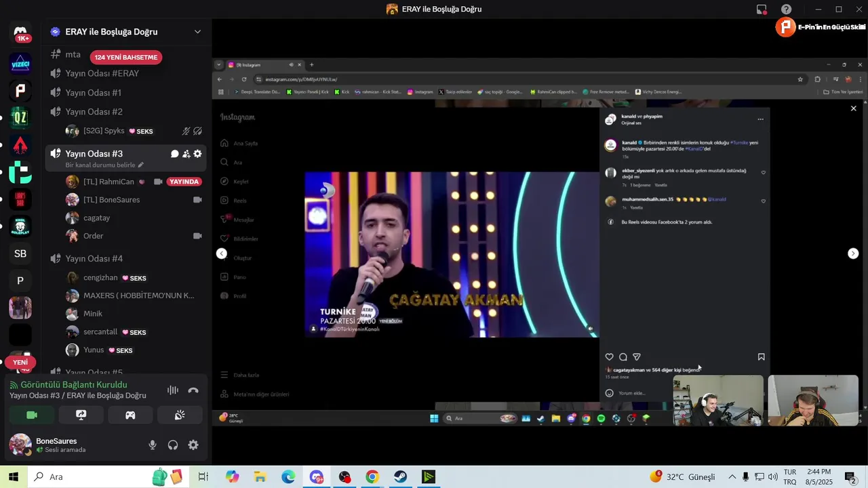Open Discord inbox icon in title bar

[x=762, y=9]
